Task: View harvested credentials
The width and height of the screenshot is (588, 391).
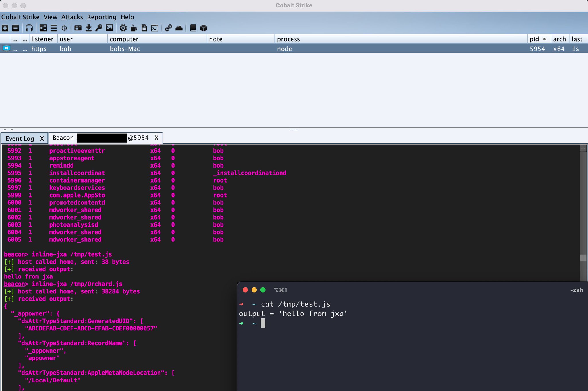Action: (x=78, y=28)
